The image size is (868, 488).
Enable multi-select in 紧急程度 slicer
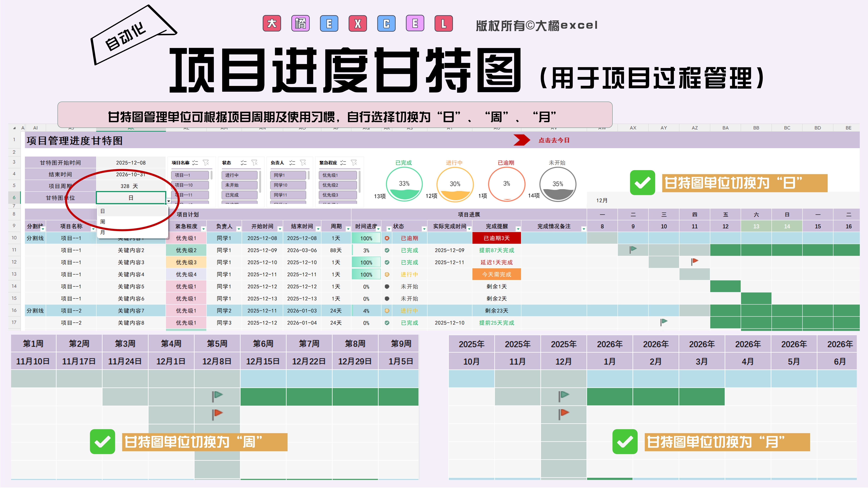[x=343, y=163]
